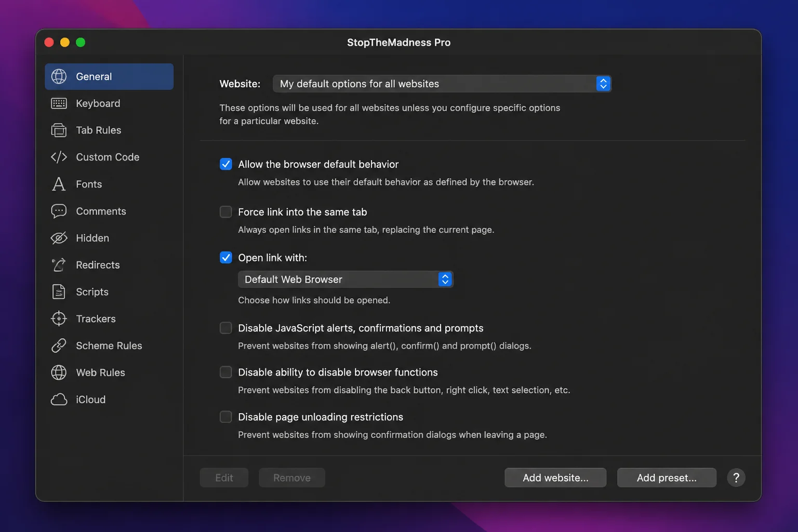
Task: Open the Website selection dropdown
Action: (442, 84)
